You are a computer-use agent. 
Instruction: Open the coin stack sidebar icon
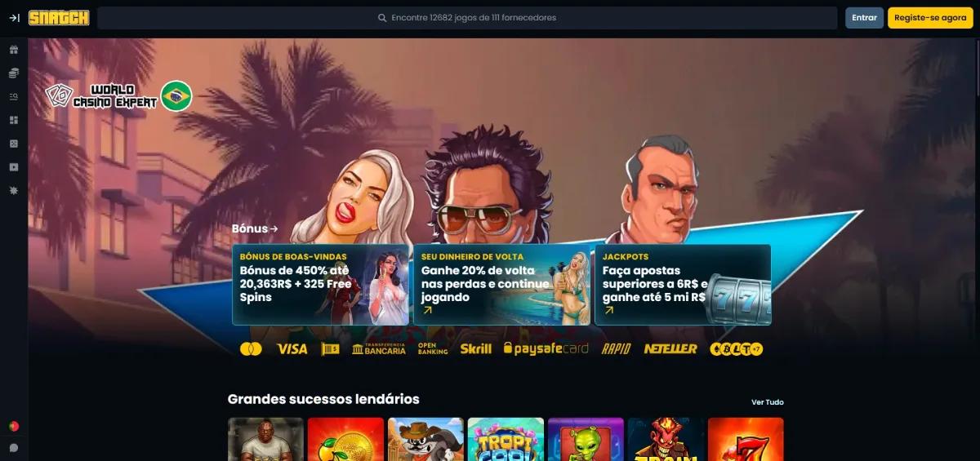pos(14,73)
